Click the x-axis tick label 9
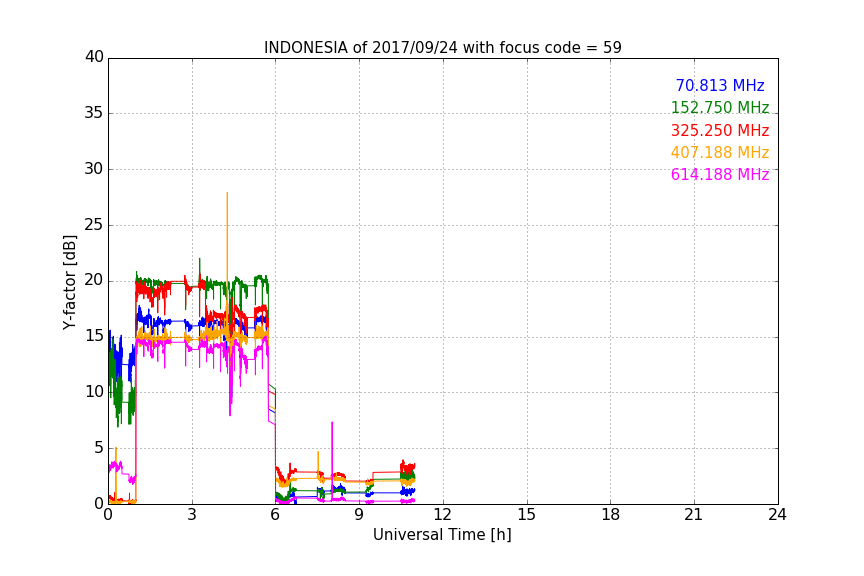The width and height of the screenshot is (864, 576). tap(359, 515)
